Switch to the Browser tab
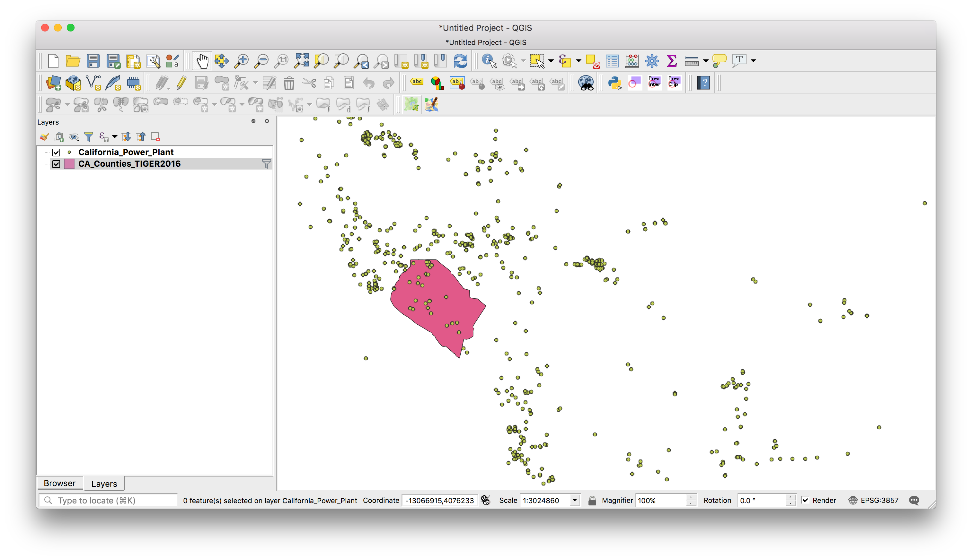Screen dimensions: 972x560 [x=59, y=483]
